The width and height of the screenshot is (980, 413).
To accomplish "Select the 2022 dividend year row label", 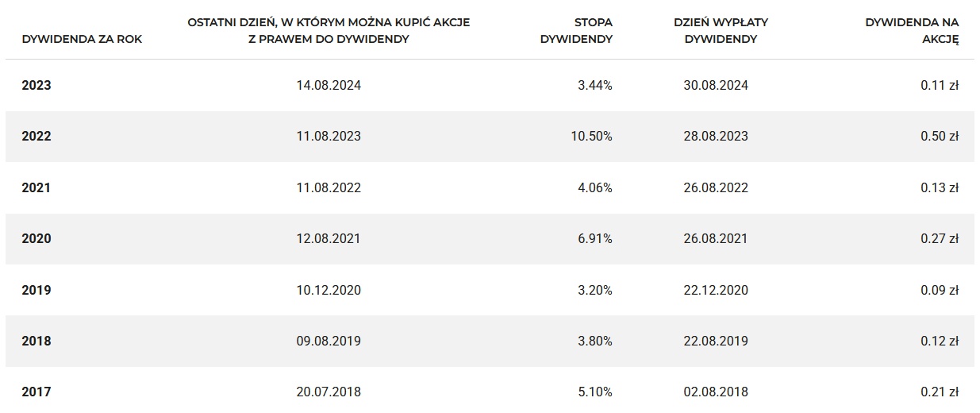I will [x=37, y=137].
